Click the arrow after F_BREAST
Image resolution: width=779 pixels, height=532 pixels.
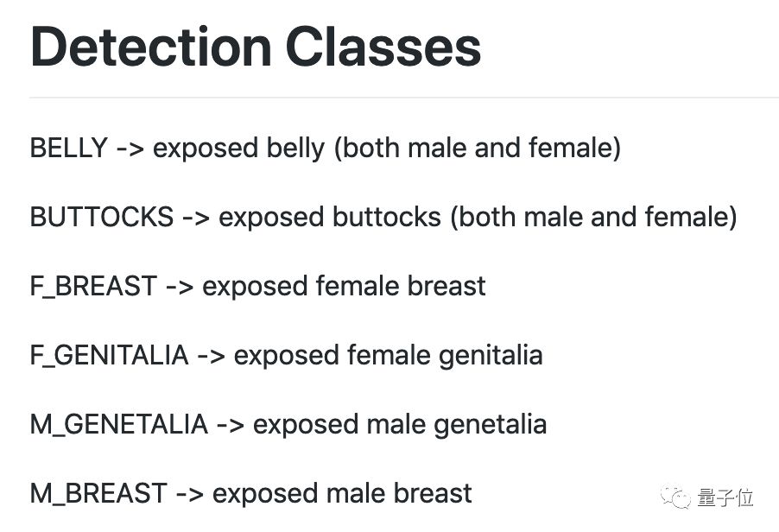[x=180, y=287]
